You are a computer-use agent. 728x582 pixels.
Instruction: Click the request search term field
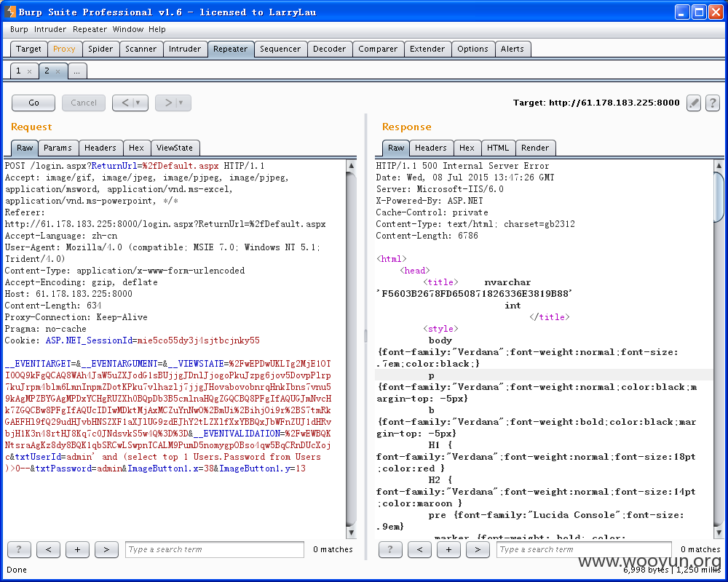[215, 549]
